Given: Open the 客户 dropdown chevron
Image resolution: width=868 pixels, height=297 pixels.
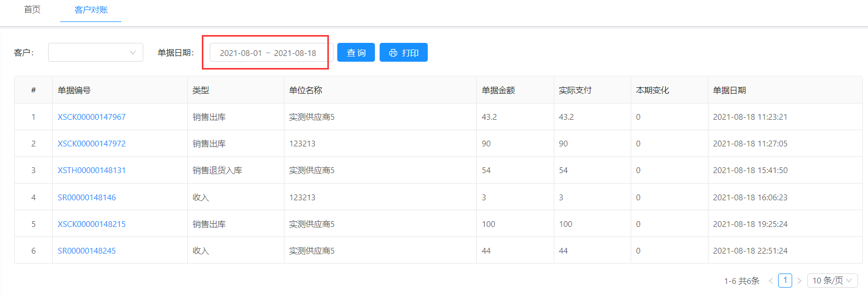Looking at the screenshot, I should tap(132, 52).
